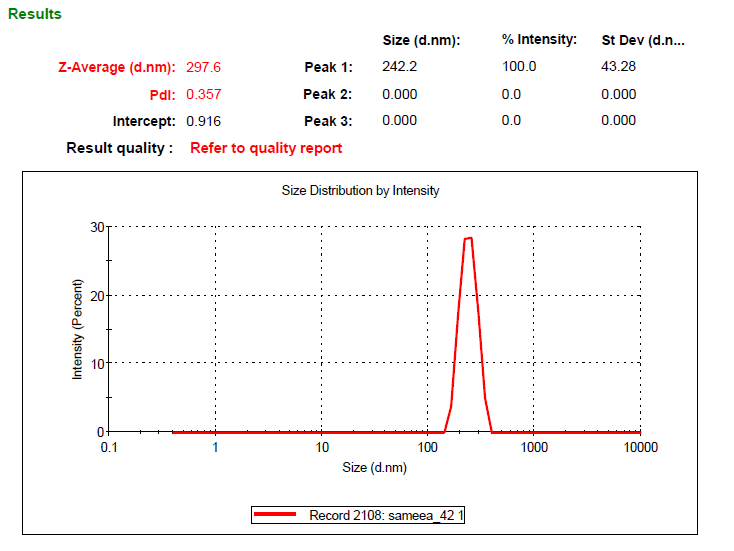Click the Results section heading
The height and width of the screenshot is (551, 734).
tap(35, 14)
